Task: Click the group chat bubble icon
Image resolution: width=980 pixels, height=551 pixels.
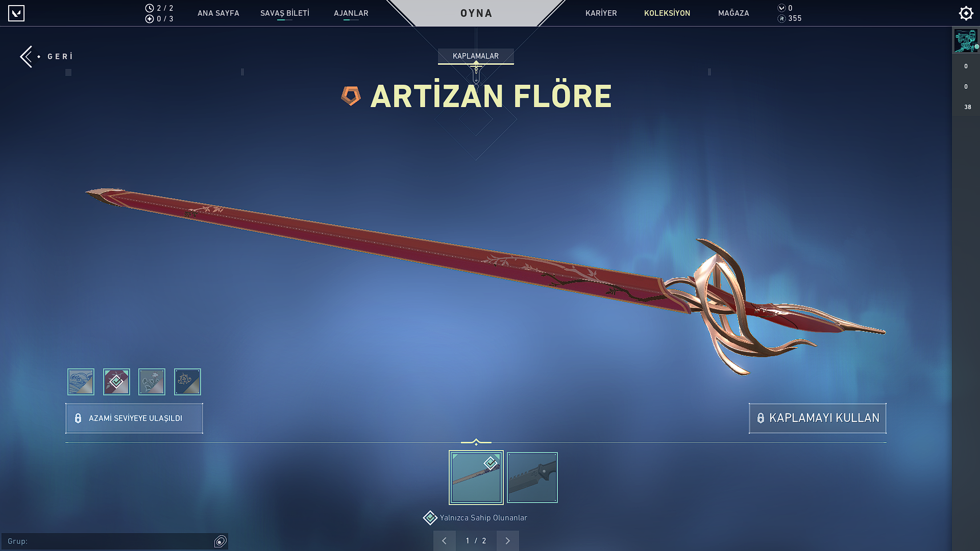Action: 220,541
